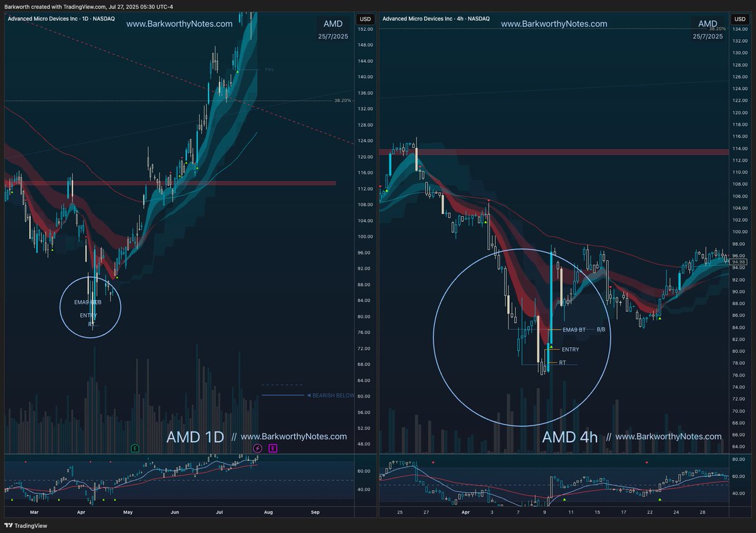Click the 94.98 current price tag
Viewport: 756px width, 533px height.
point(740,261)
